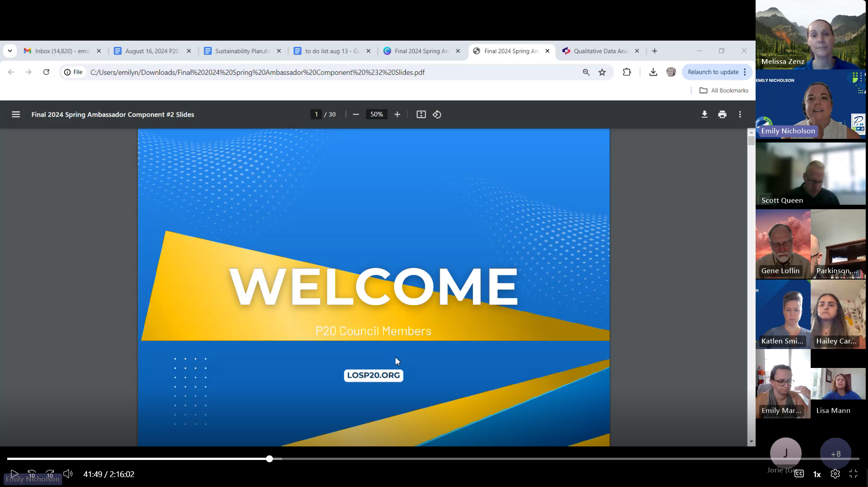Select Emily Nicholson video tile
The image size is (868, 487).
coord(811,105)
